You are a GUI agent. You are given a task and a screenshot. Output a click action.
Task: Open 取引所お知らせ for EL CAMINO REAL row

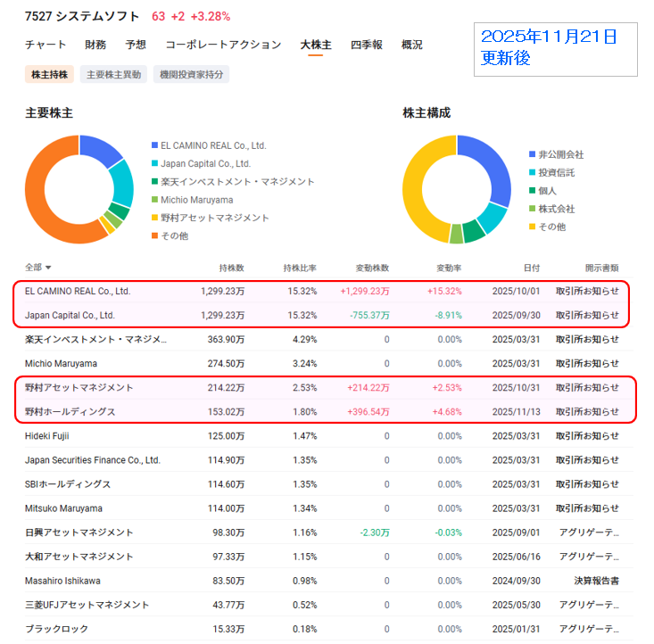[x=586, y=291]
